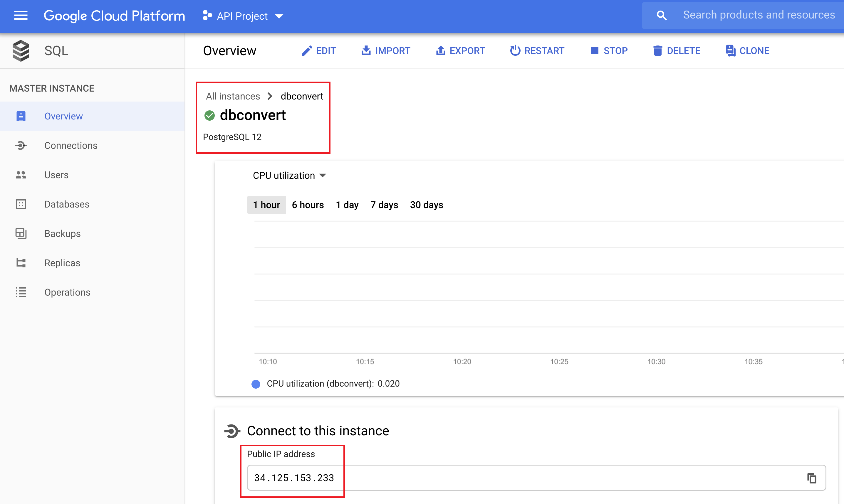The width and height of the screenshot is (844, 504).
Task: Click the RESTART button label
Action: [544, 51]
